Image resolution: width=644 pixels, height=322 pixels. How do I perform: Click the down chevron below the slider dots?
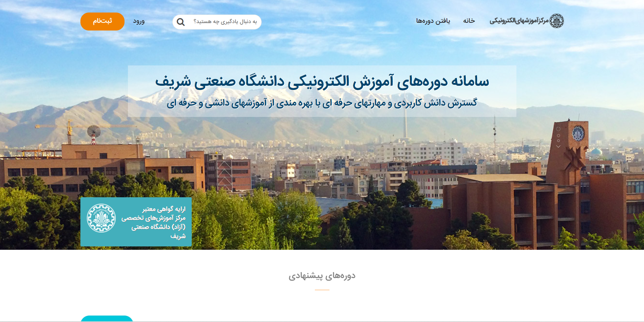point(558,146)
